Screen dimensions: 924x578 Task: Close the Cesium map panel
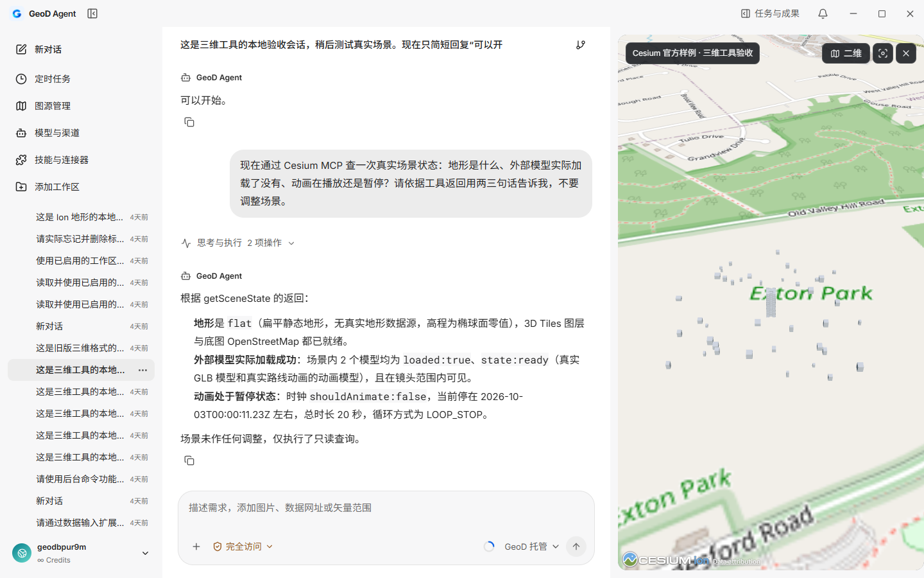pos(906,53)
